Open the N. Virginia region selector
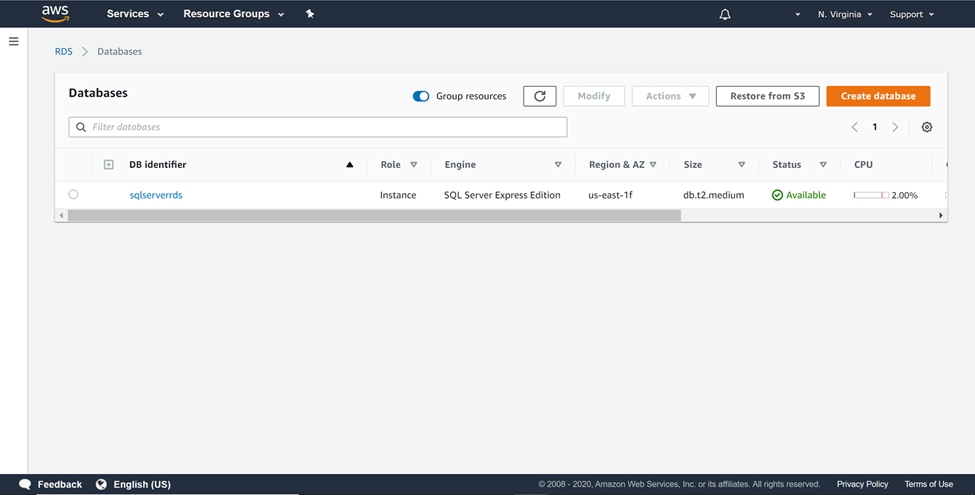This screenshot has height=495, width=975. click(845, 14)
